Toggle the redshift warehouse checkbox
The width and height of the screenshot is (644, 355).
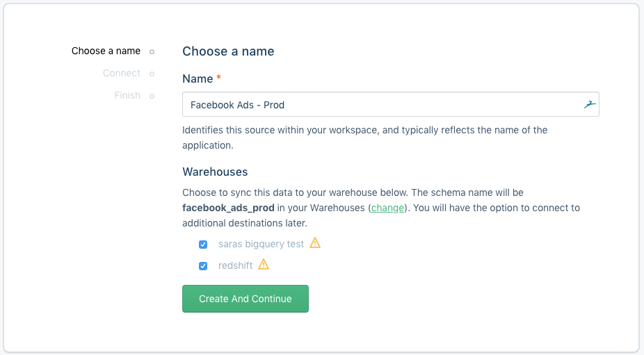[203, 265]
